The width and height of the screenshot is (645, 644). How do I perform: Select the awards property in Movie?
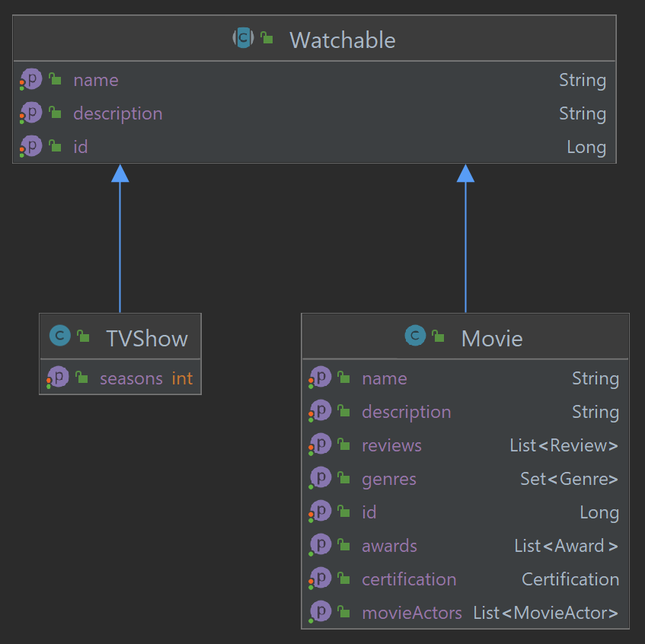pyautogui.click(x=389, y=546)
